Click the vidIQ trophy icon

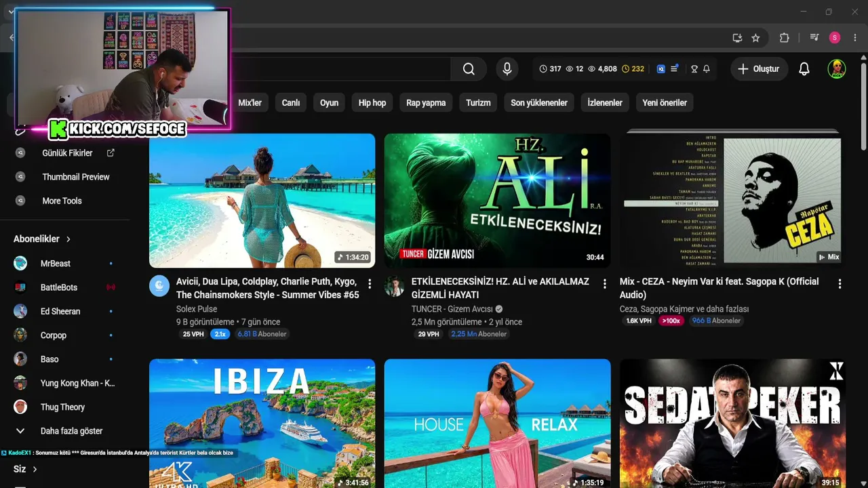pyautogui.click(x=694, y=68)
